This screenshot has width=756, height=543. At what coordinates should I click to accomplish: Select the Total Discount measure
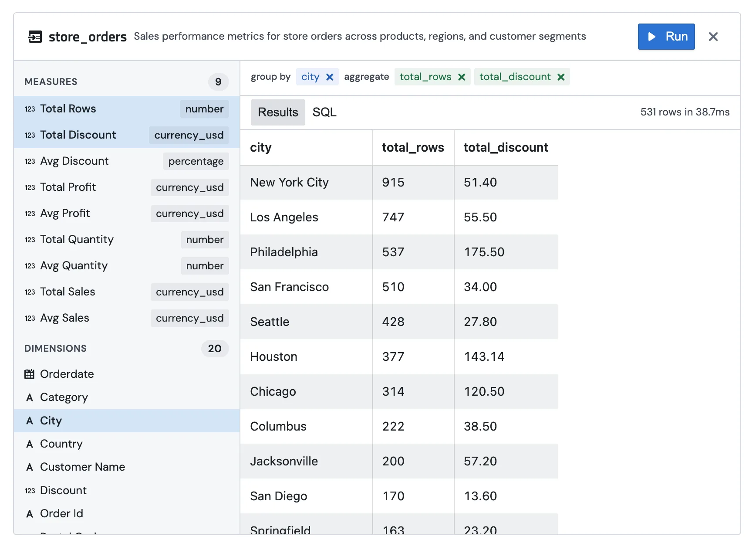127,135
